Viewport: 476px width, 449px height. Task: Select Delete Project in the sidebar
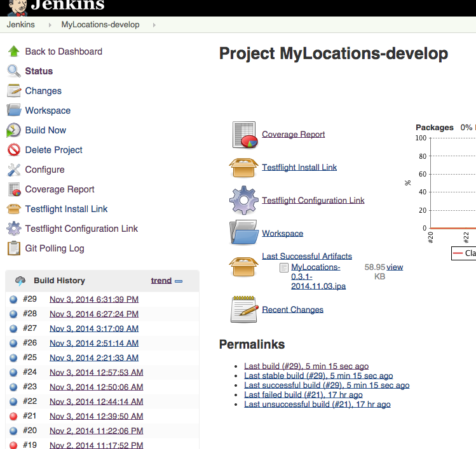pos(54,150)
